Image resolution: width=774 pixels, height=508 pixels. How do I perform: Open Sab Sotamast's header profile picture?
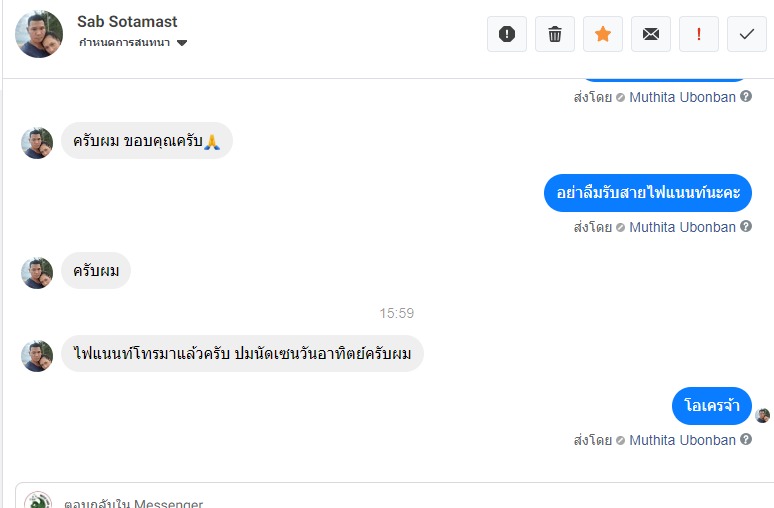click(39, 34)
